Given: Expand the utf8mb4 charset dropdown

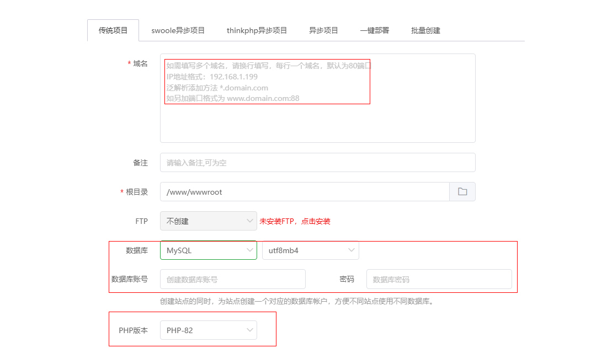Looking at the screenshot, I should (x=310, y=250).
